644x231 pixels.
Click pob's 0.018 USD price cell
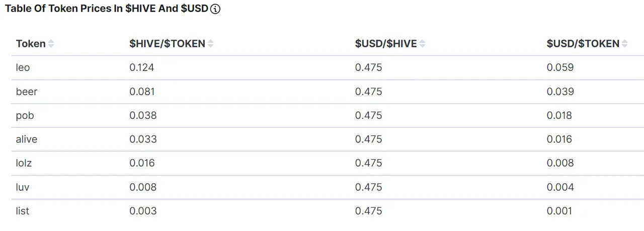pos(559,115)
